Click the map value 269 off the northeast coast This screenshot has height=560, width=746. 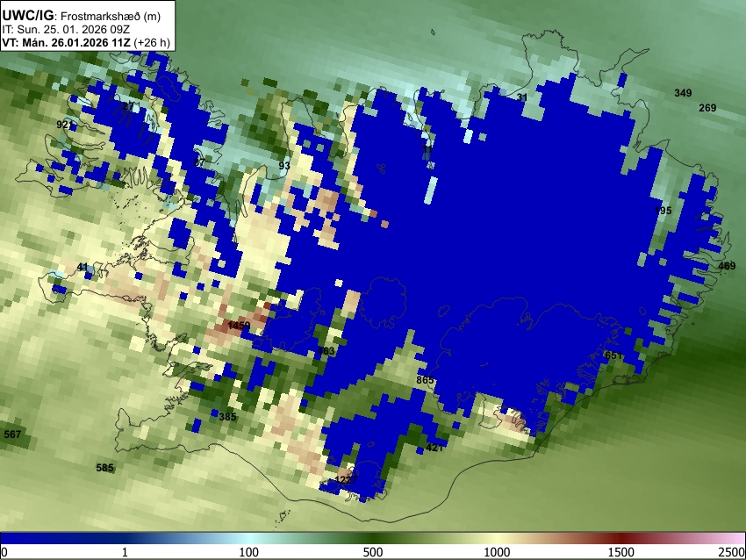[x=707, y=108]
